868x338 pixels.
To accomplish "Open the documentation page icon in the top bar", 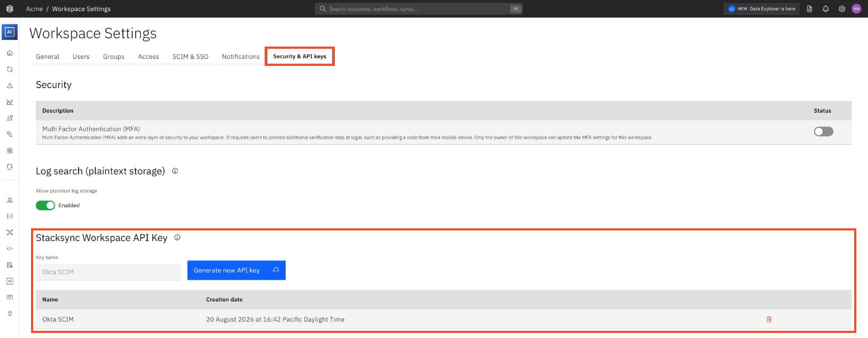I will 809,9.
